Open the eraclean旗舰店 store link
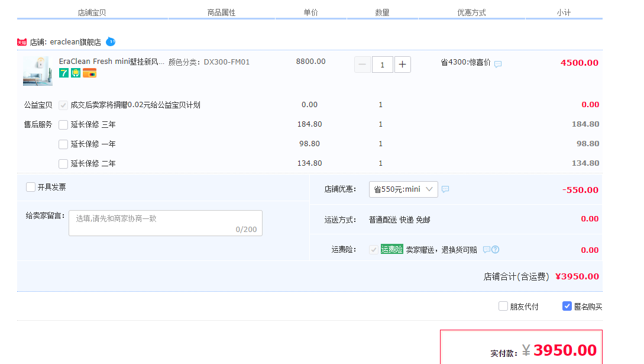This screenshot has height=364, width=644. click(75, 42)
